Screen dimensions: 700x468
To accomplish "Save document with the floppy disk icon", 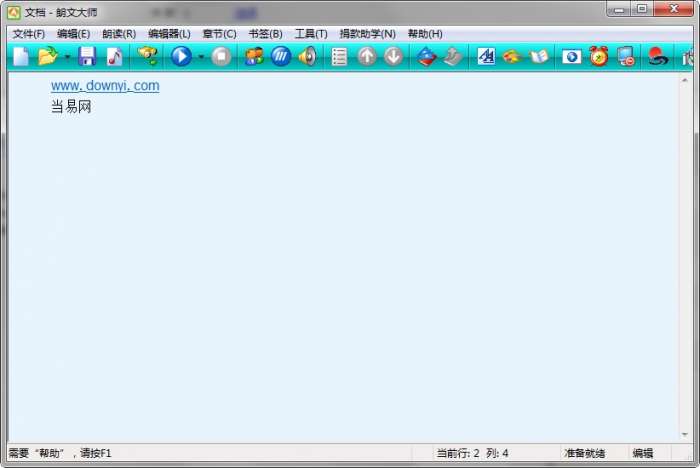I will coord(87,57).
